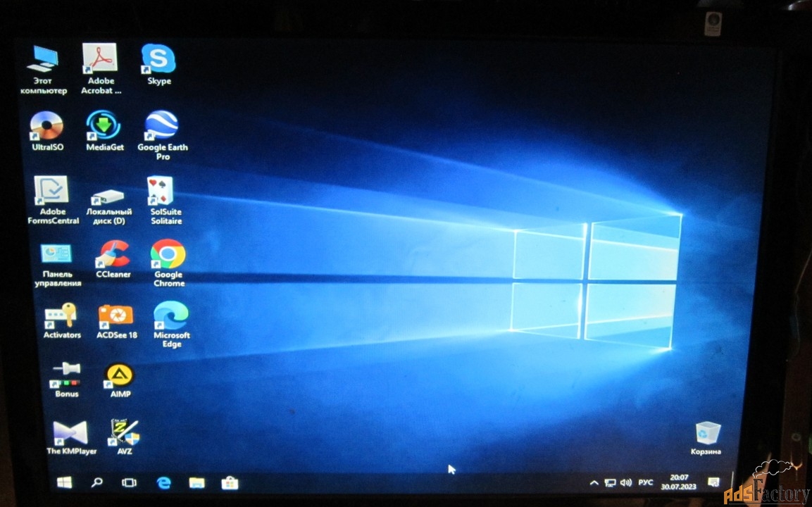Select the Панель управления desktop icon
Screen dimensions: 812x507
58,265
